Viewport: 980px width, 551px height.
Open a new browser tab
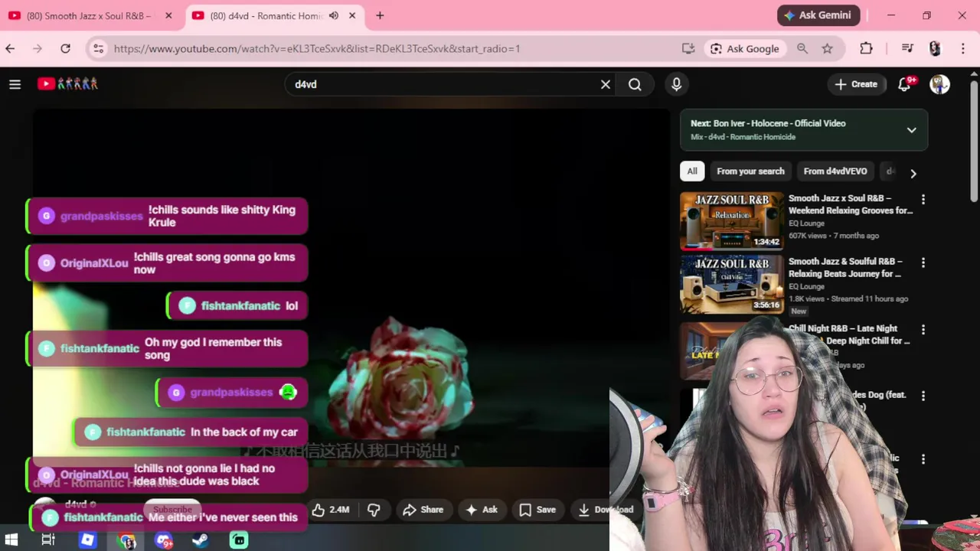[380, 15]
